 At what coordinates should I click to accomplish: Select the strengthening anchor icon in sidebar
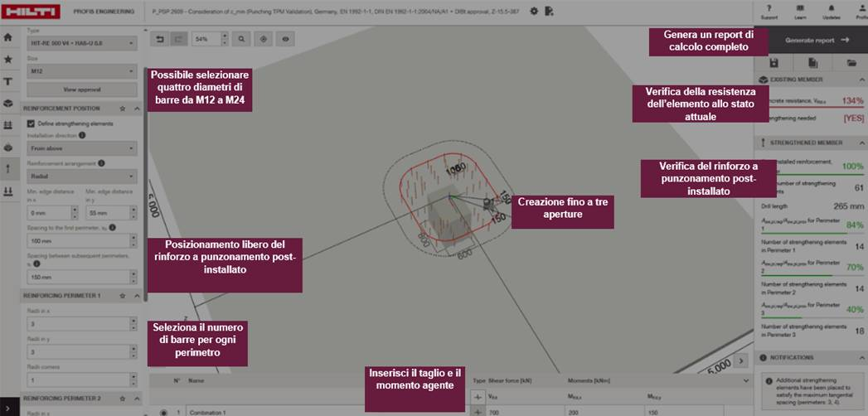tap(7, 169)
